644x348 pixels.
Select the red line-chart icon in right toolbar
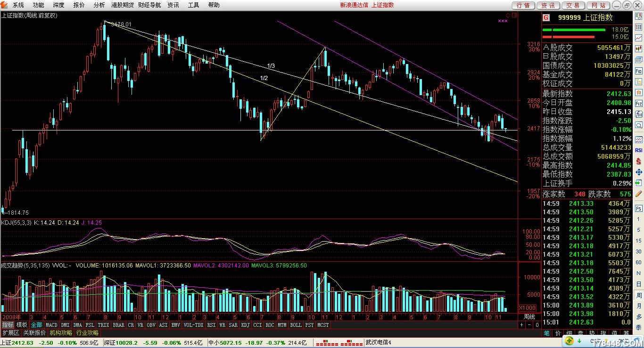coord(638,38)
